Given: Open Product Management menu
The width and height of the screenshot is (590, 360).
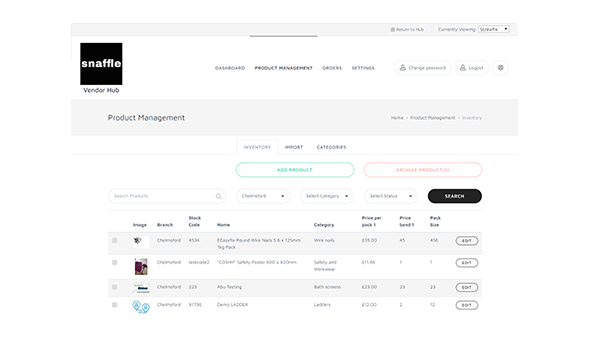Looking at the screenshot, I should (283, 68).
